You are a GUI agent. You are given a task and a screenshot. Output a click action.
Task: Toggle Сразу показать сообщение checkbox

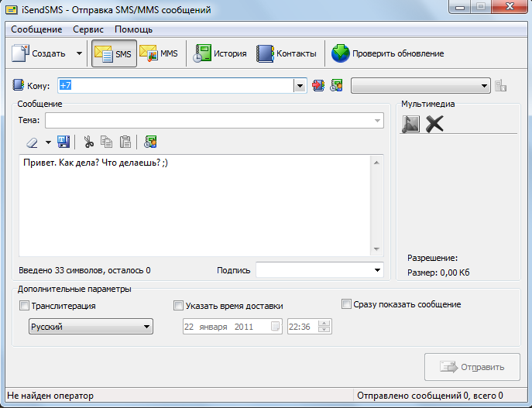click(x=346, y=304)
